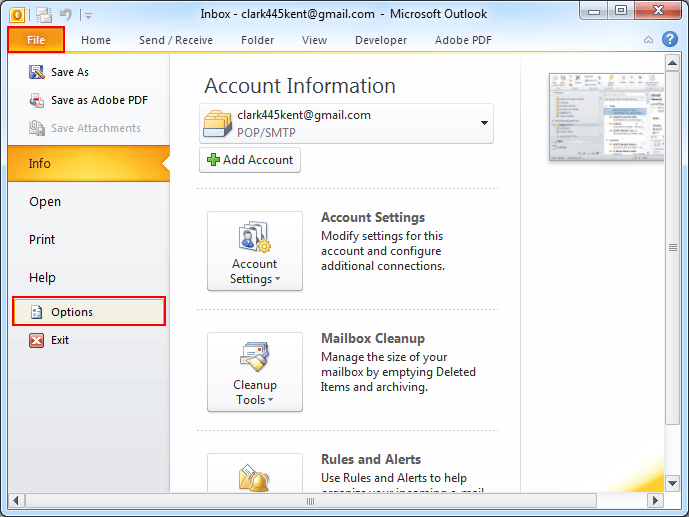
Task: Click the horizontal scrollbar left arrow
Action: 16,500
